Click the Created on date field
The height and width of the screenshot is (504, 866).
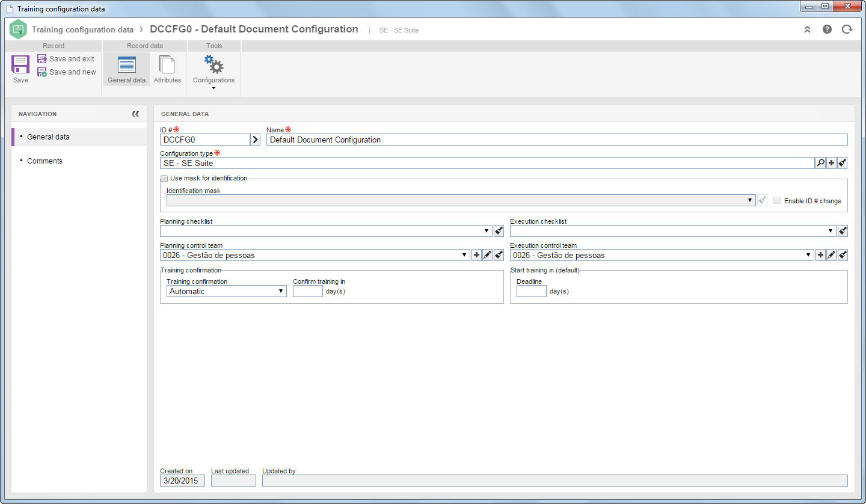pyautogui.click(x=182, y=481)
